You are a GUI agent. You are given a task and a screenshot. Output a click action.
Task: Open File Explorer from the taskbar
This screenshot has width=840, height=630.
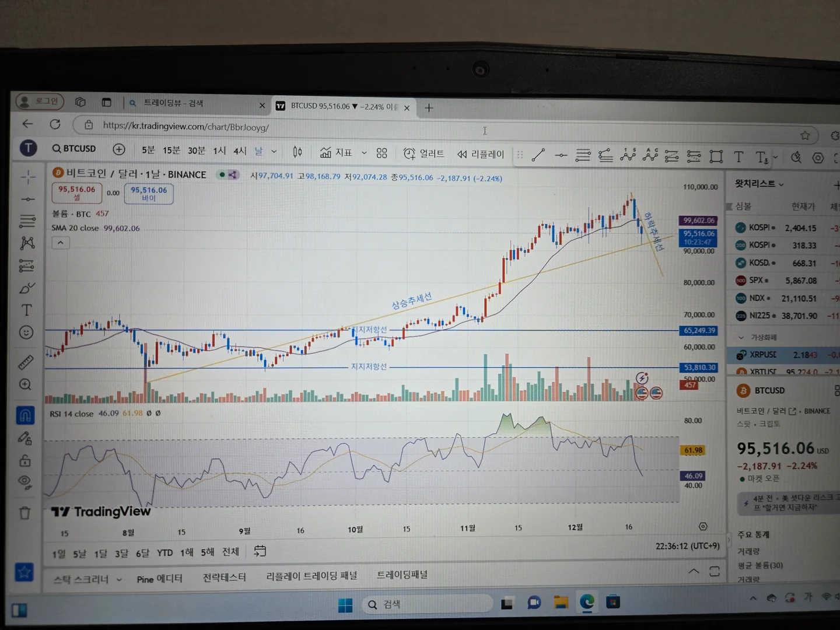point(561,603)
